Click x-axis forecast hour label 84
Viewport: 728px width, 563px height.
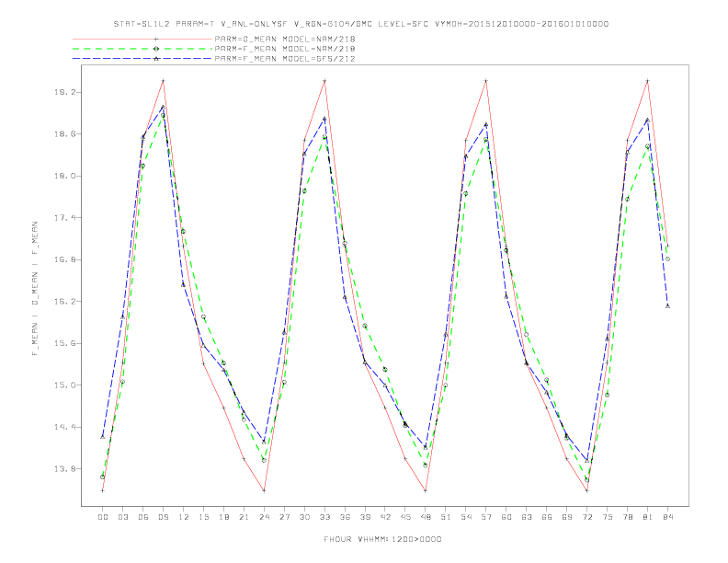click(x=668, y=517)
